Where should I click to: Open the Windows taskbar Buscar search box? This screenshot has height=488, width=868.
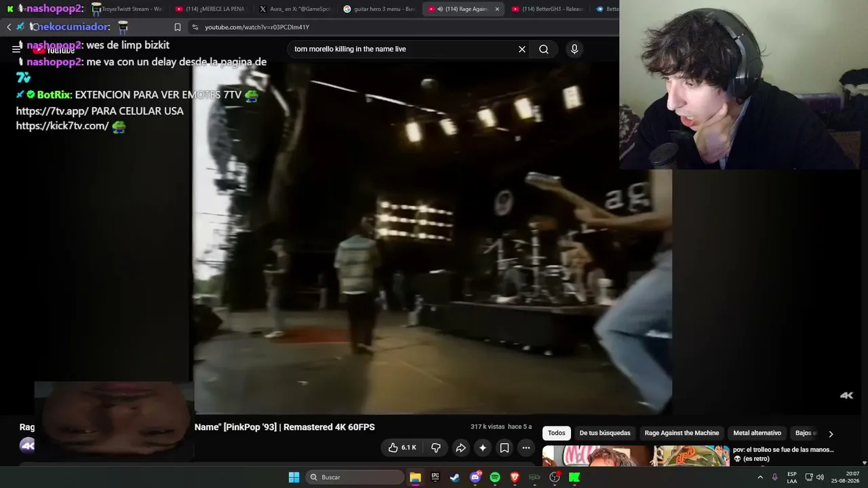coord(355,477)
